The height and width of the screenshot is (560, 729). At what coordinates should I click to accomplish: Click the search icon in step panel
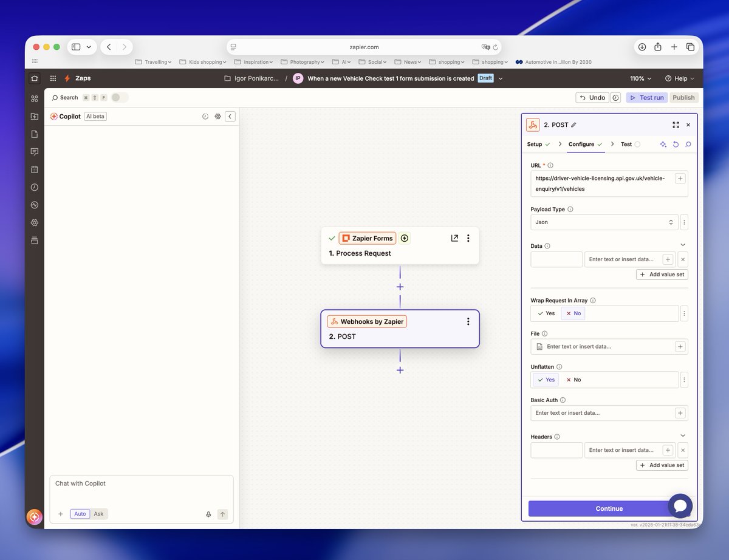pyautogui.click(x=688, y=145)
